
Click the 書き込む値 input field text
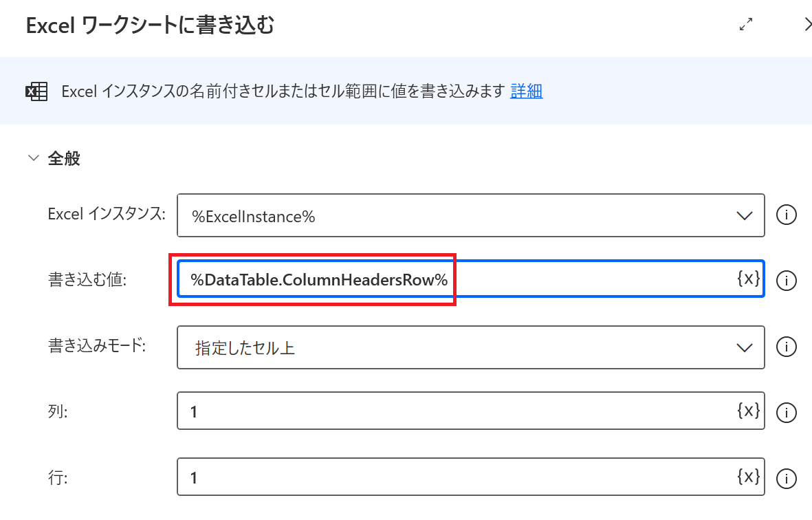pyautogui.click(x=319, y=280)
